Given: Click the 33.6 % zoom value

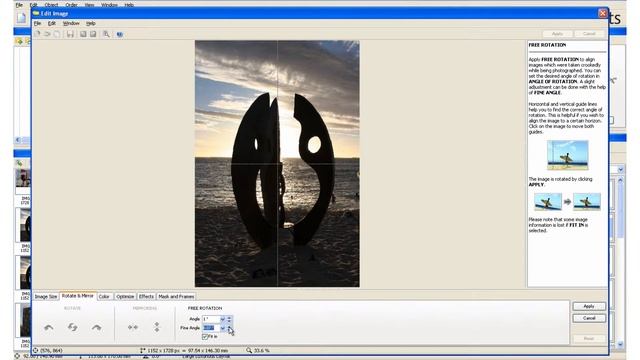Looking at the screenshot, I should tap(262, 350).
